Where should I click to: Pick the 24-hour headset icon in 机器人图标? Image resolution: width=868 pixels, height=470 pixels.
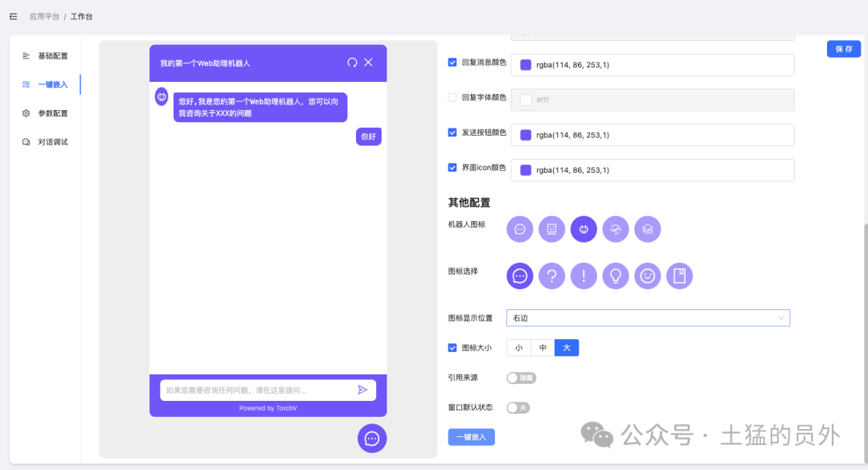[x=616, y=229]
